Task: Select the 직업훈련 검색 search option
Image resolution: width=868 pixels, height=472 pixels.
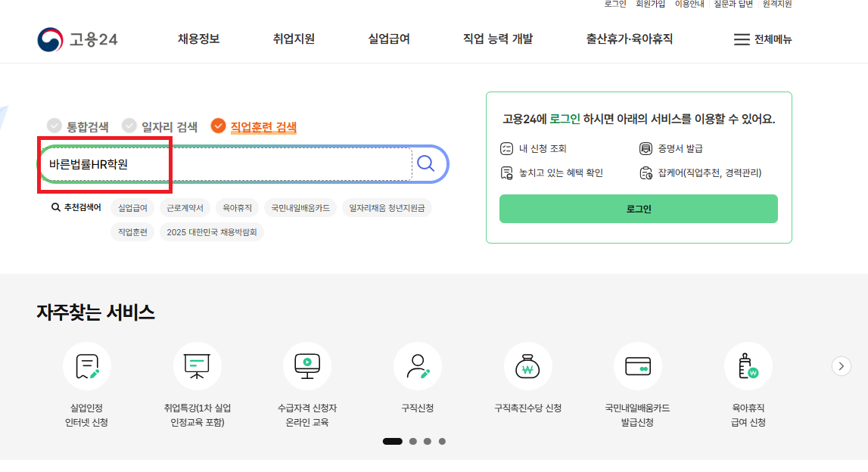Action: coord(254,126)
